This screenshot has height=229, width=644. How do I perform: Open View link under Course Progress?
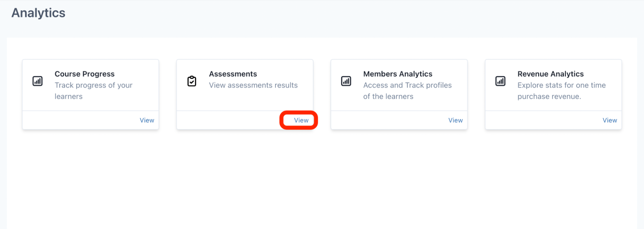pyautogui.click(x=147, y=120)
